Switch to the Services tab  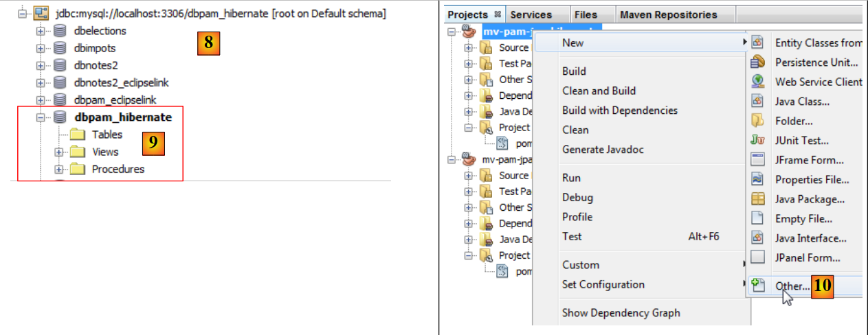531,14
